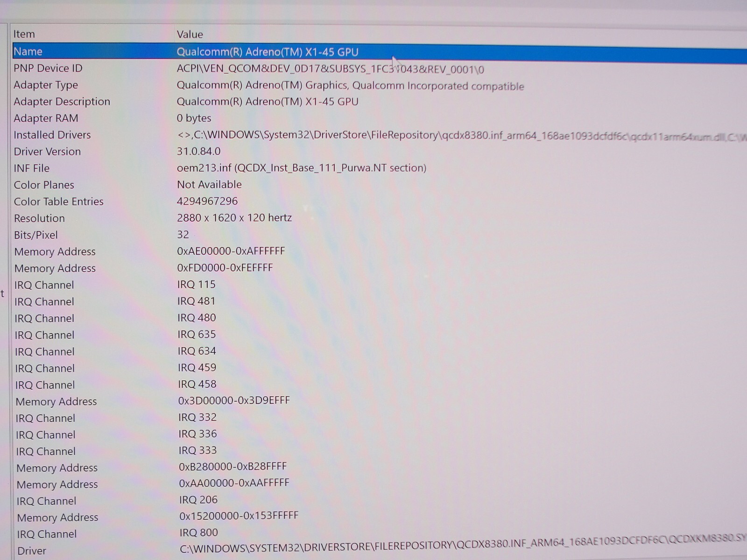Select the "Resolution" 2880 x 1620 row
Screen dimensions: 747x560
click(379, 218)
